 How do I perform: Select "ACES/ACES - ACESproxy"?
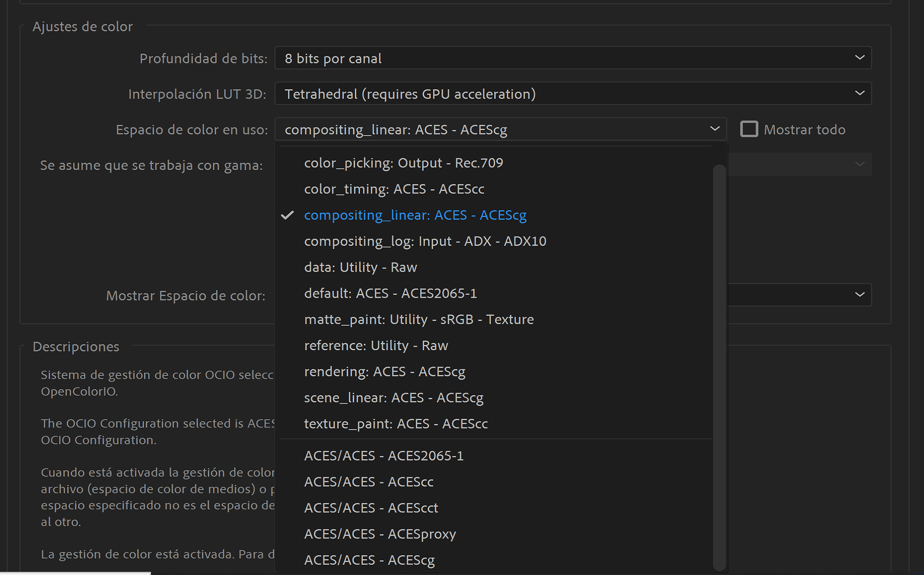(380, 534)
